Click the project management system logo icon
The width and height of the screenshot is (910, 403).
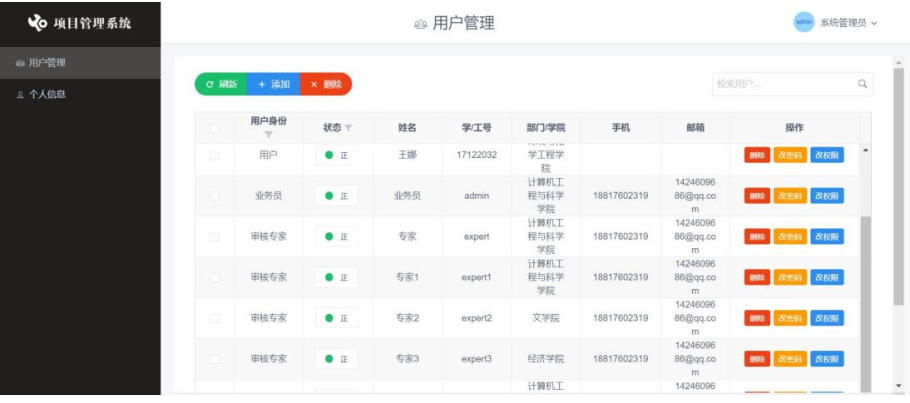pos(37,23)
